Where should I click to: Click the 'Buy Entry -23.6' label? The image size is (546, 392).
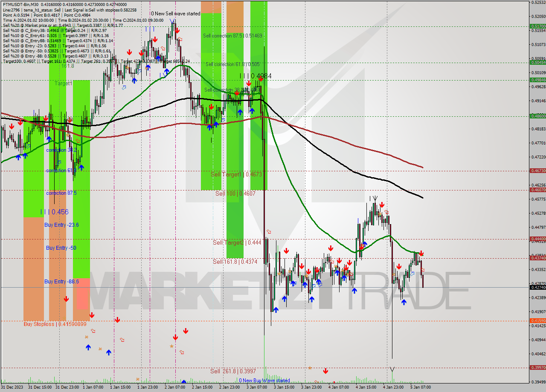pos(61,225)
